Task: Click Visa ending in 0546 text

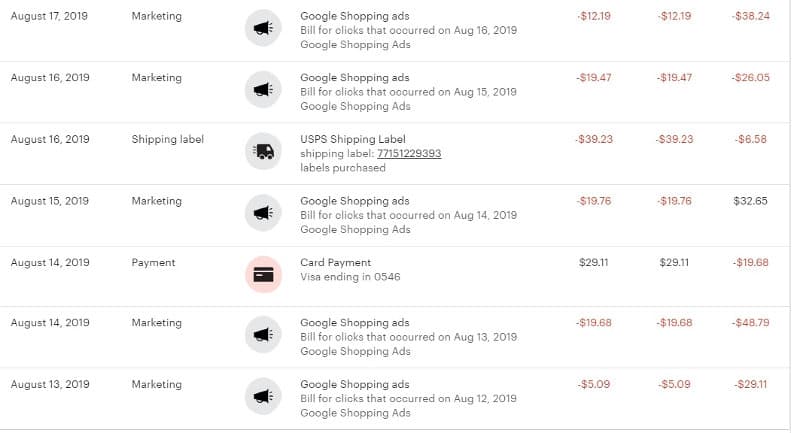Action: click(x=350, y=277)
